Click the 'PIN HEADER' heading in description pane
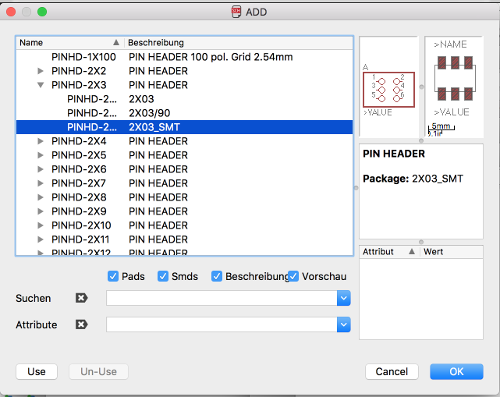This screenshot has height=397, width=500. [x=394, y=154]
